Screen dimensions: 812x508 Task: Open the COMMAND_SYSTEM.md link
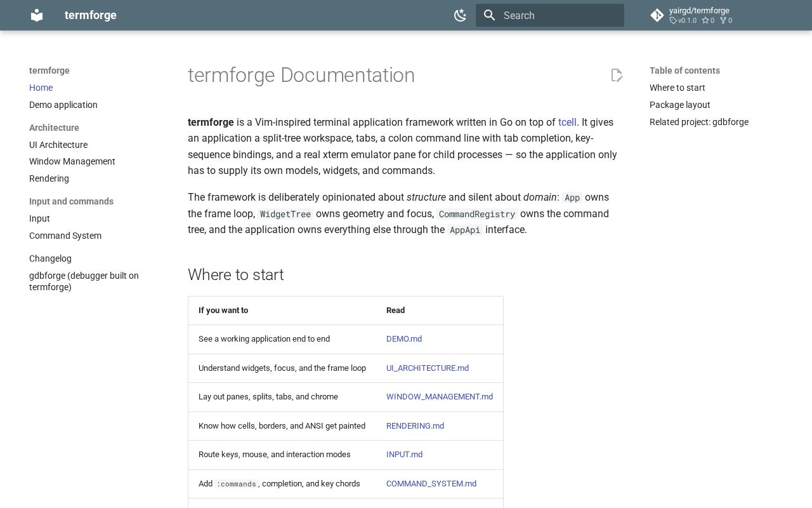431,484
